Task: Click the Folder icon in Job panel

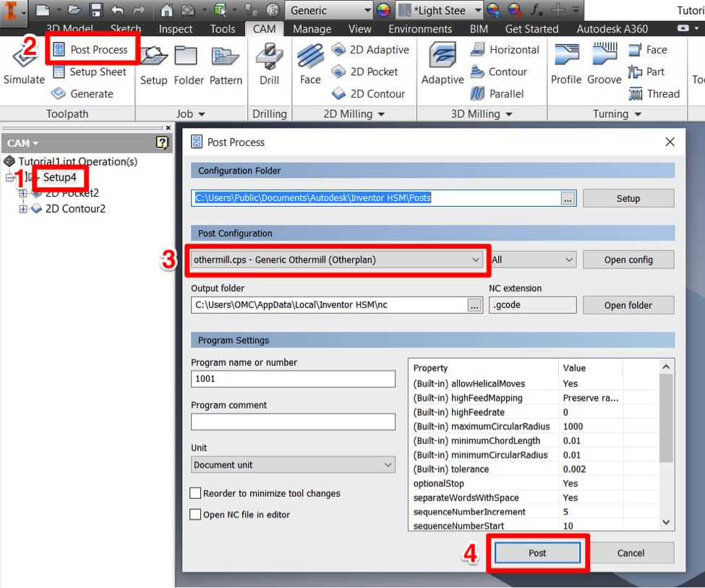Action: point(189,64)
